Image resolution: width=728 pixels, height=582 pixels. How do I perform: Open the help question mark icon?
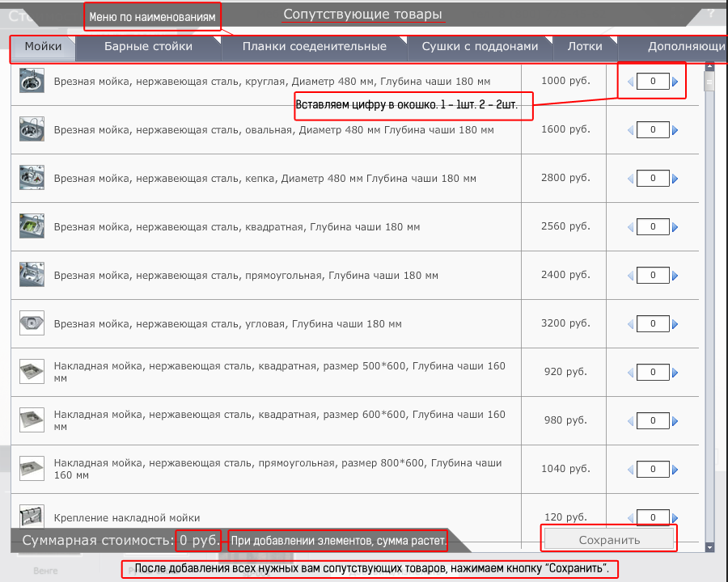711,13
